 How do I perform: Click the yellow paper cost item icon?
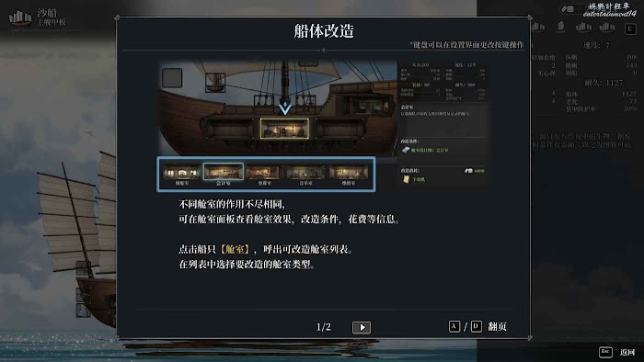coord(406,179)
